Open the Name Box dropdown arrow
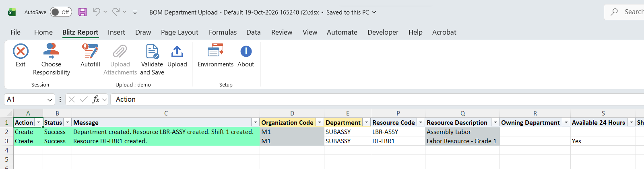This screenshot has height=169, width=644. pyautogui.click(x=50, y=99)
